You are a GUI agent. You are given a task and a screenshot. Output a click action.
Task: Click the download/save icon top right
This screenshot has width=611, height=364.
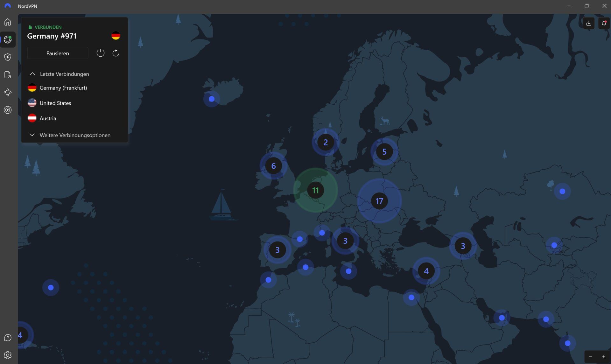pos(588,23)
